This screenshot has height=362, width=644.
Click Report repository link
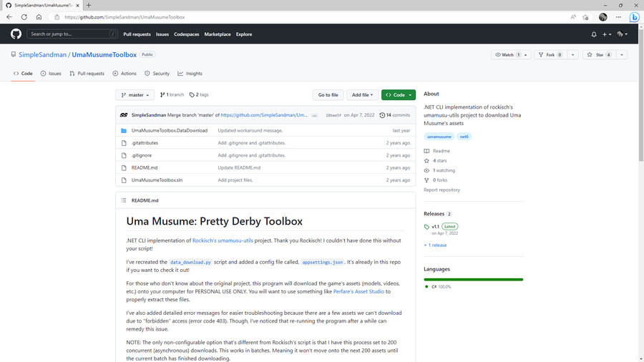pyautogui.click(x=442, y=190)
